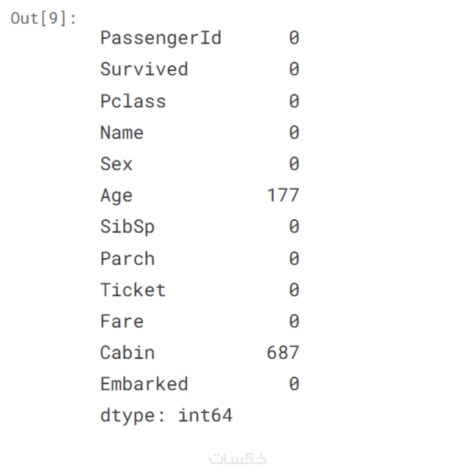
Task: Click the zero value beside Fare
Action: coord(294,322)
